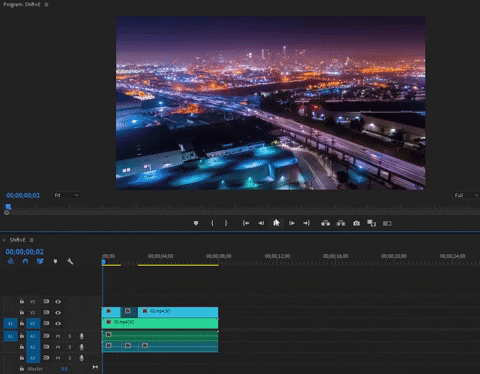The image size is (480, 374).
Task: Click the Play/Stop toggle button
Action: tap(276, 223)
